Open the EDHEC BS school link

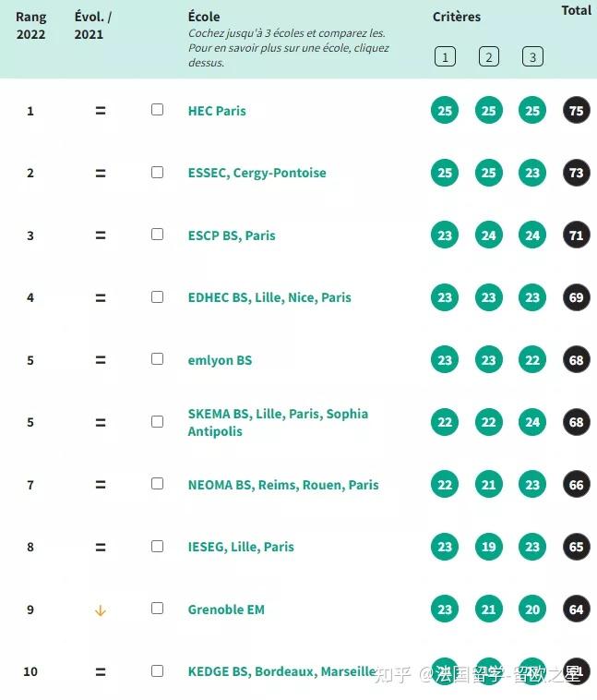click(269, 297)
